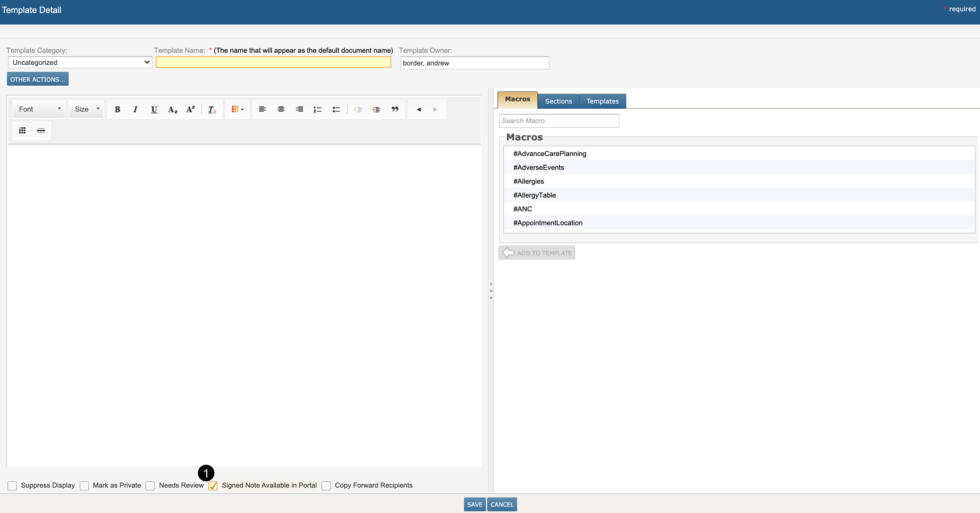
Task: Insert a table into the template
Action: [x=22, y=131]
